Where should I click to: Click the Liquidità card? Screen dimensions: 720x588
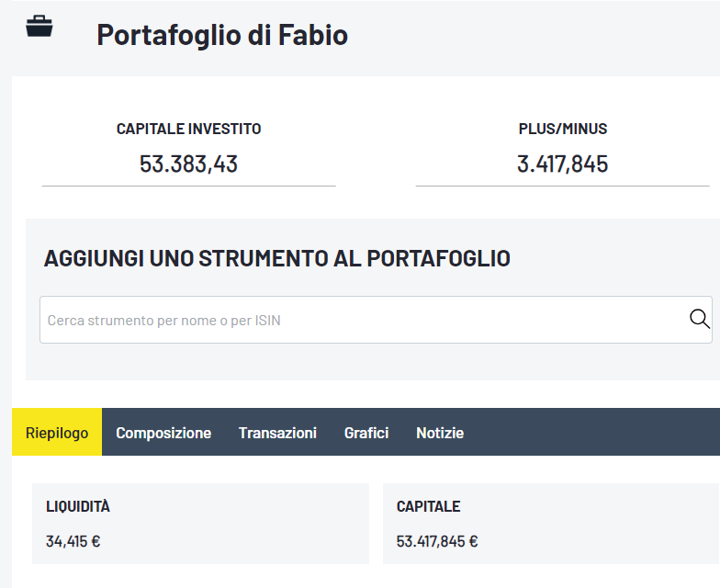pyautogui.click(x=200, y=524)
